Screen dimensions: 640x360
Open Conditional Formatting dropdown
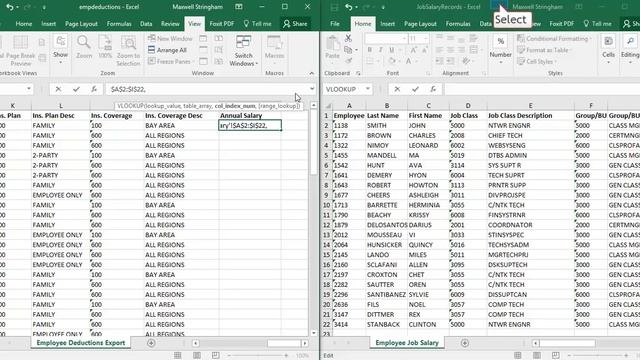(553, 38)
